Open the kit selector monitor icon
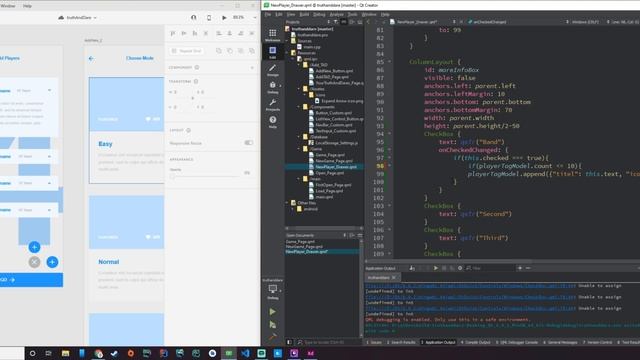 tap(272, 290)
